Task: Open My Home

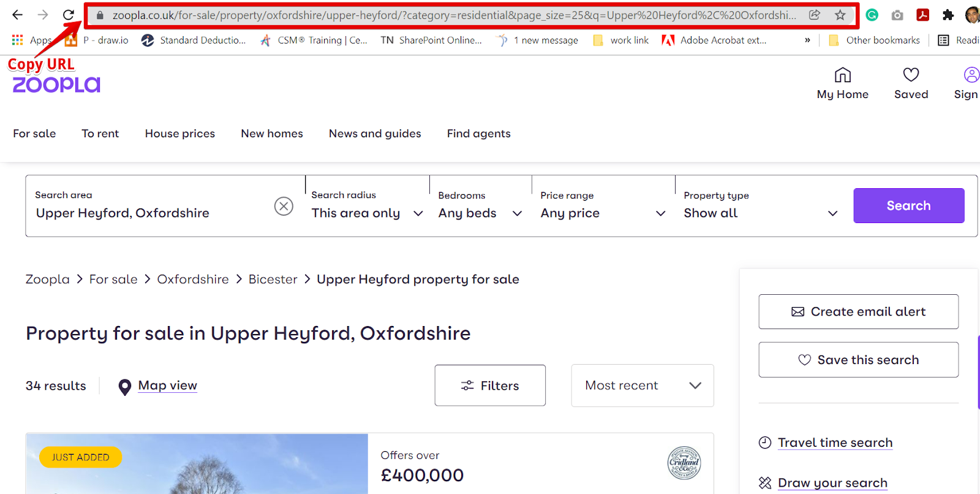Action: click(x=843, y=83)
